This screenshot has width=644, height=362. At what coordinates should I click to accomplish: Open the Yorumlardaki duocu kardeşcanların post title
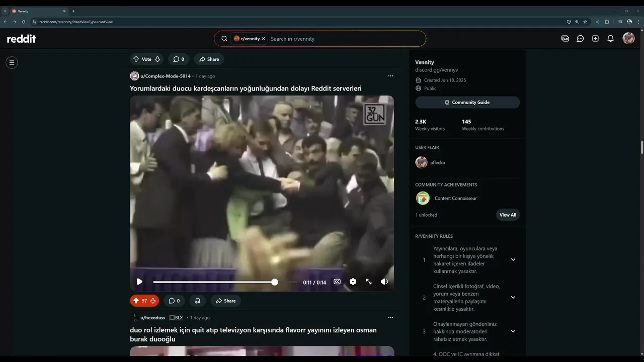click(x=246, y=88)
